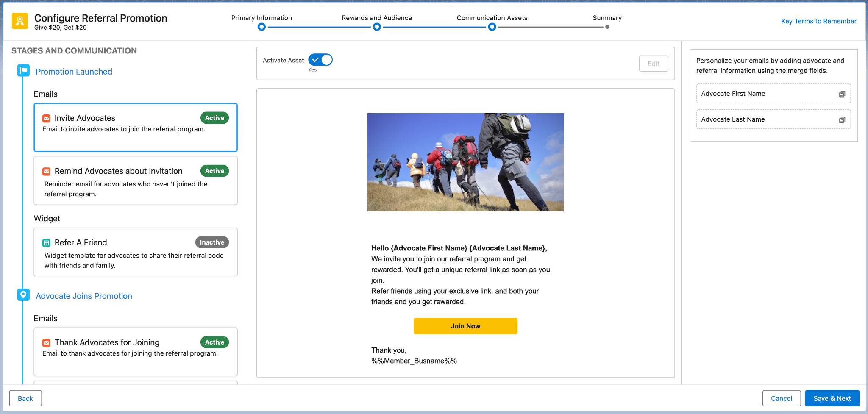868x414 pixels.
Task: Open Key Terms to Remember link
Action: (819, 21)
